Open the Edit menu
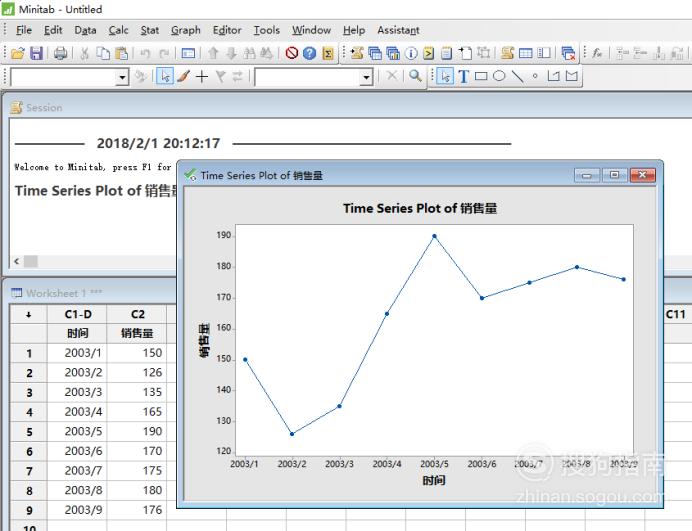Image resolution: width=692 pixels, height=531 pixels. pyautogui.click(x=53, y=30)
